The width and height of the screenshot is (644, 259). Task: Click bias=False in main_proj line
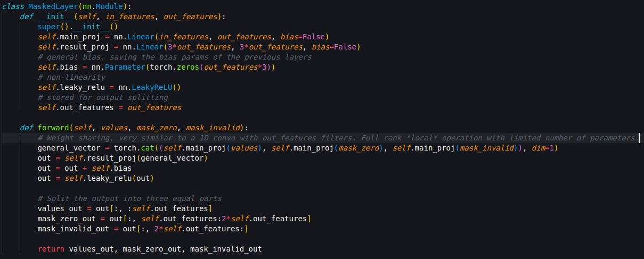302,37
